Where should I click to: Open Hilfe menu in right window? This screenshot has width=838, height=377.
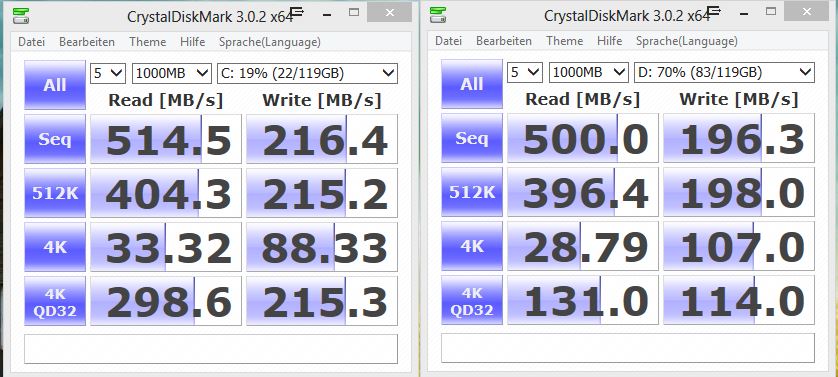610,41
